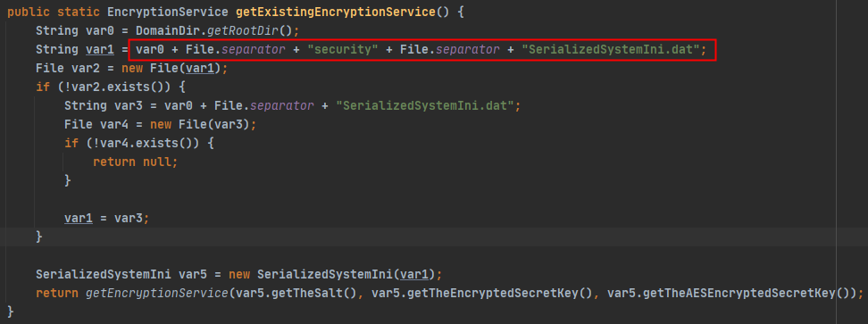Click the first "SerializedSystemIni.dat" string in red box
Viewport: 868px width, 324px height.
pyautogui.click(x=611, y=50)
